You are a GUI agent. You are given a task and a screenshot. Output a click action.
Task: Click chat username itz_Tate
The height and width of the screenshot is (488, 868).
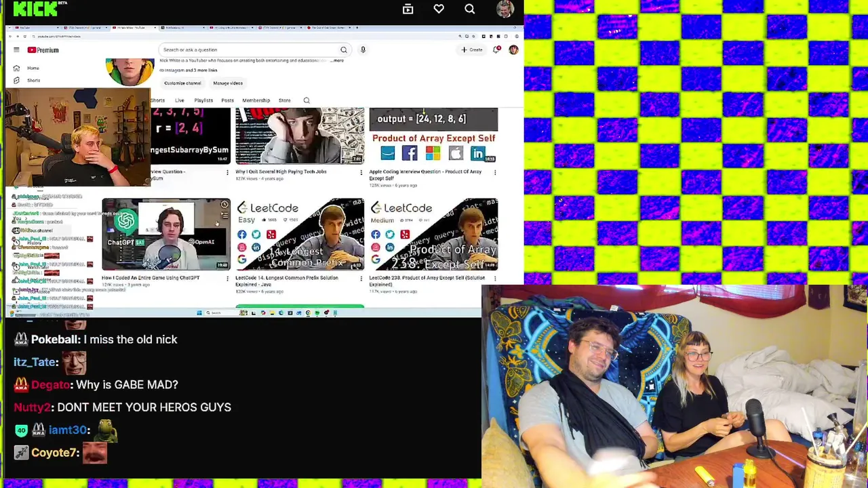(36, 362)
